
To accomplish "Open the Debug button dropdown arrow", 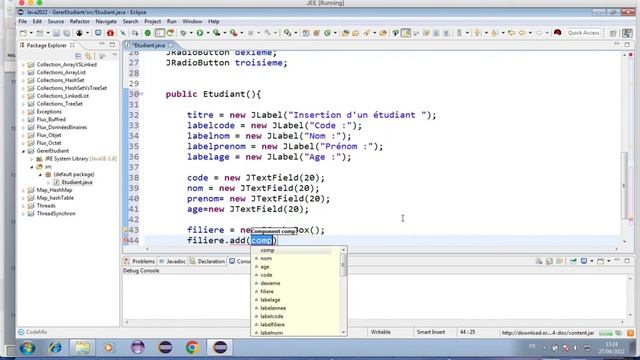I will click(x=191, y=33).
